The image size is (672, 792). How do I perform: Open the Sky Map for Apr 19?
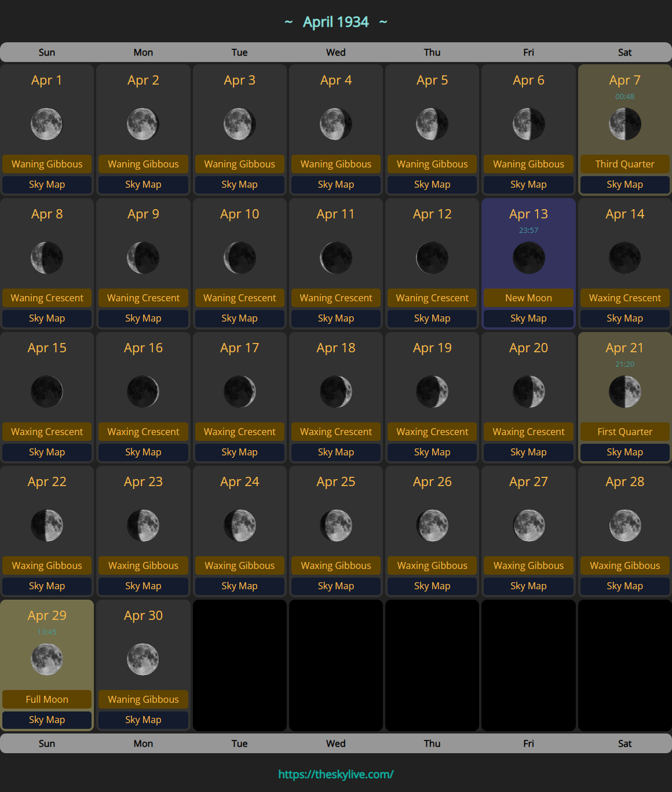(x=432, y=452)
